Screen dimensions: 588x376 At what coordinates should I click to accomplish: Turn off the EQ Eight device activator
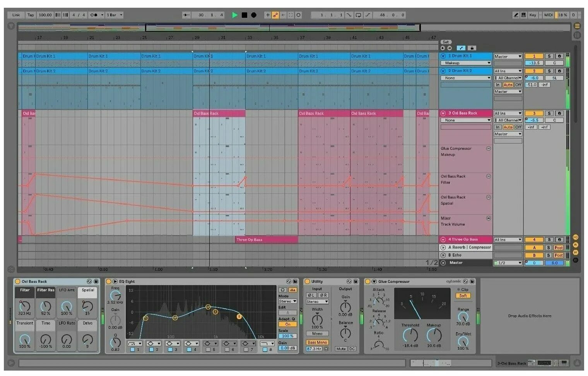pyautogui.click(x=108, y=282)
